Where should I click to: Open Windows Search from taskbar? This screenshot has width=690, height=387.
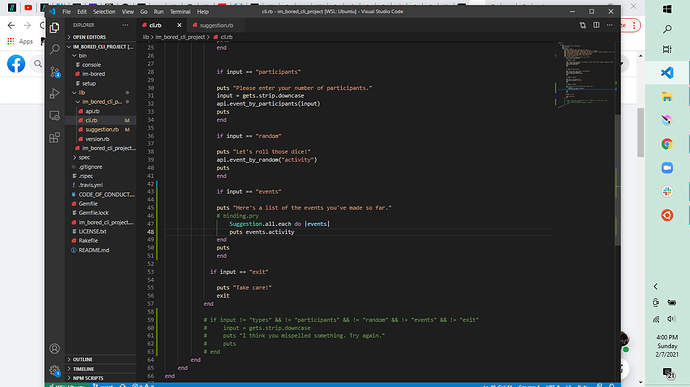[667, 29]
